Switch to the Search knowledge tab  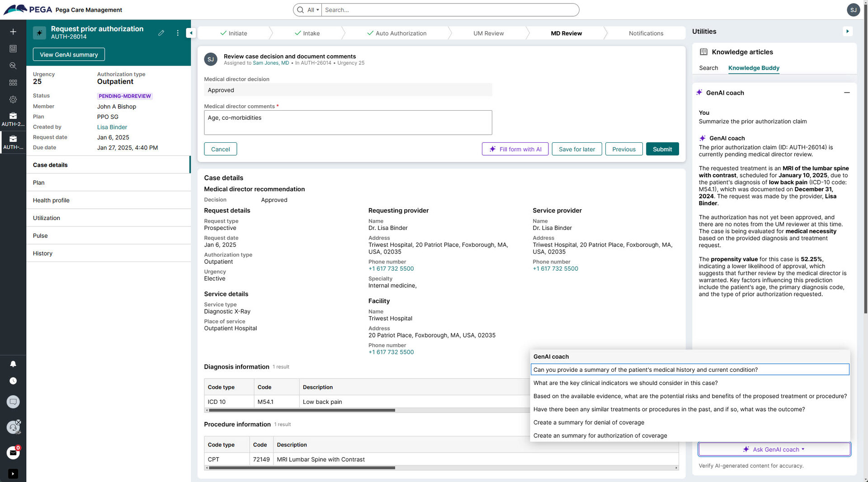click(708, 68)
